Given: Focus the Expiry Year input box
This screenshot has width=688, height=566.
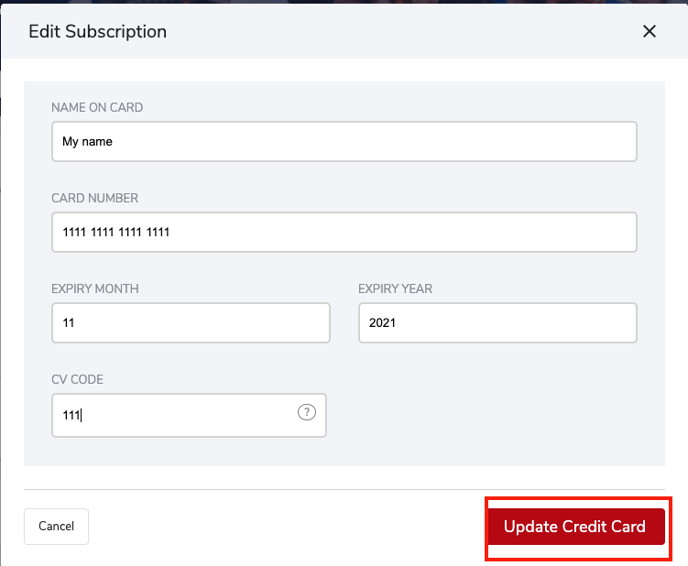Looking at the screenshot, I should [x=497, y=323].
